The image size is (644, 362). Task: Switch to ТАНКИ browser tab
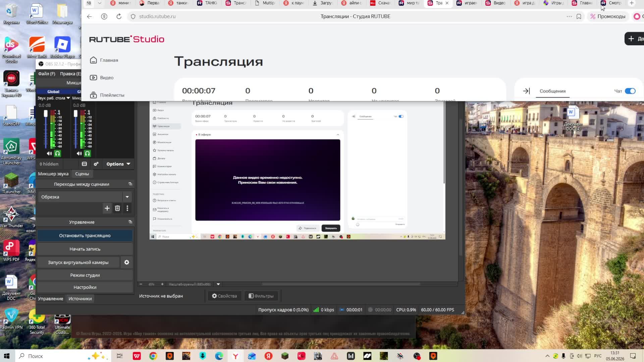pos(207,3)
